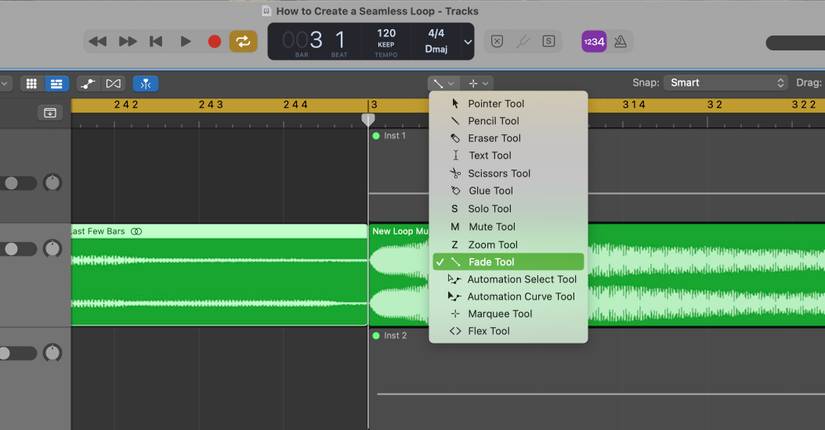This screenshot has width=825, height=430.
Task: Toggle the purple Count-in 1234 button
Action: 594,42
